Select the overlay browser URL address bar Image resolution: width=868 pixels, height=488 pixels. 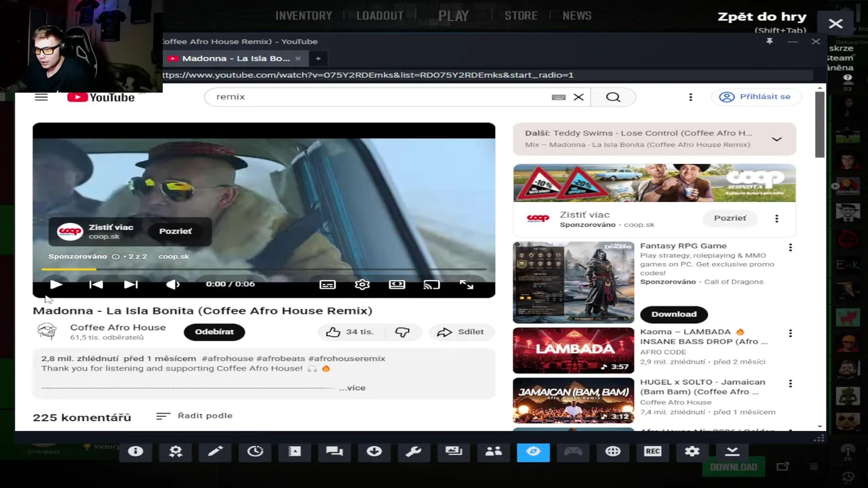487,75
